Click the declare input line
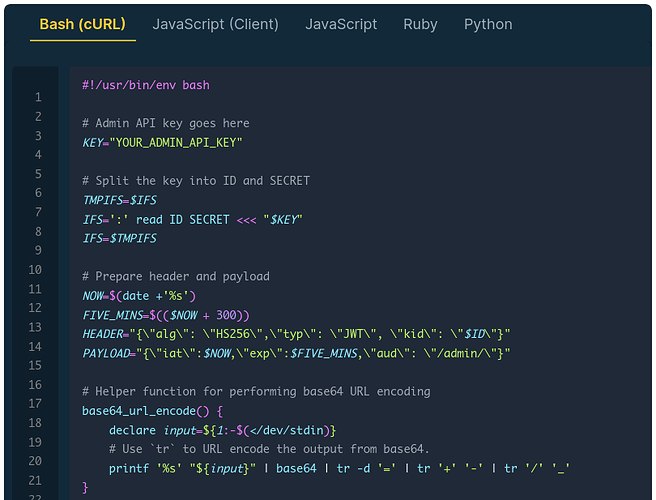 click(x=223, y=431)
